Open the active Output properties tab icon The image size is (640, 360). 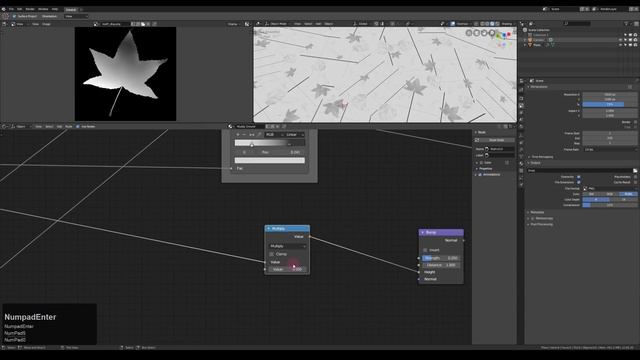[521, 106]
